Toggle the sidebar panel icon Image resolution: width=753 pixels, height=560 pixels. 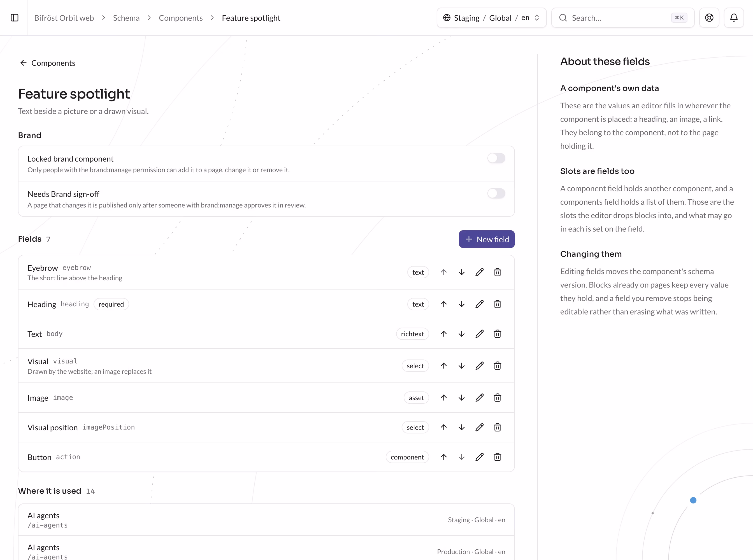pyautogui.click(x=15, y=18)
